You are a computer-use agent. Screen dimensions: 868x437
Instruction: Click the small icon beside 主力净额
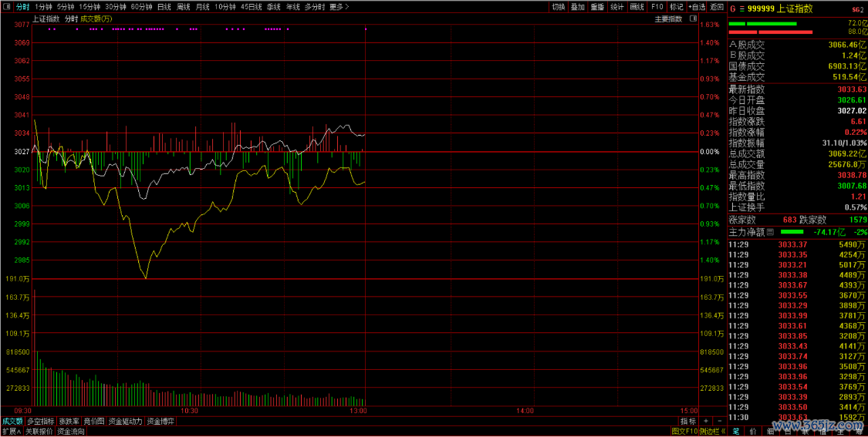(770, 232)
